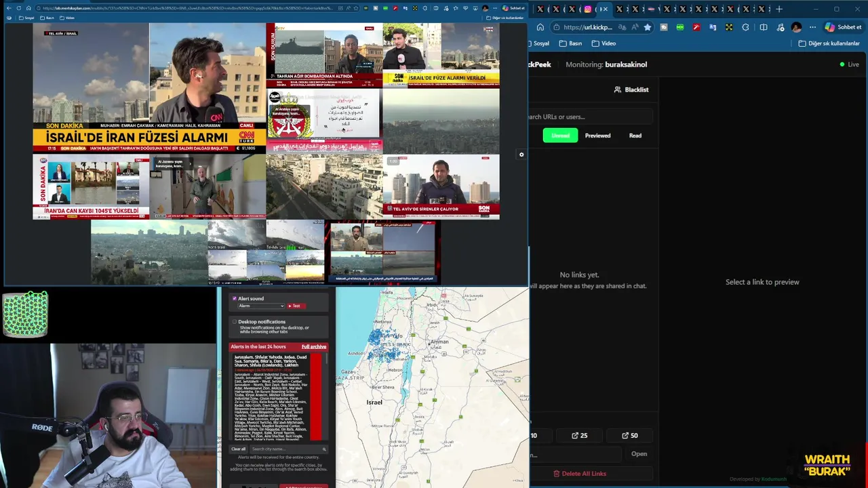Expand Diğer sık kullanılanlar folder
The height and width of the screenshot is (488, 868).
click(x=829, y=43)
